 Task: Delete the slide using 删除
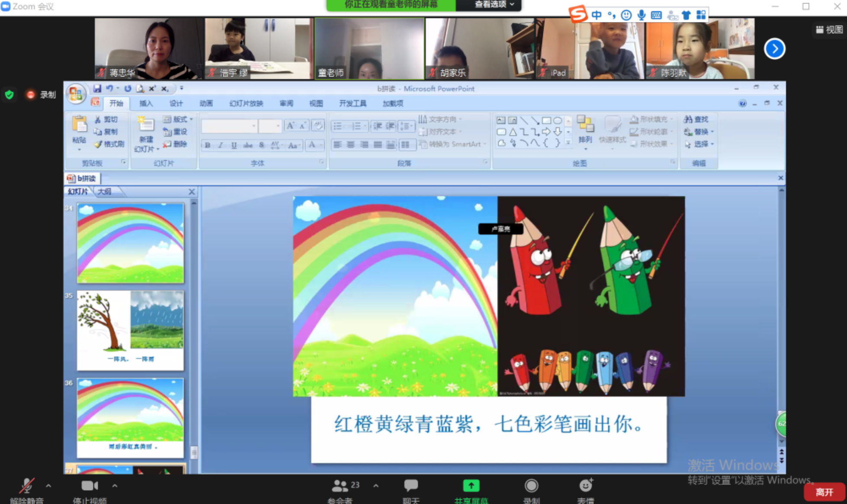(175, 144)
